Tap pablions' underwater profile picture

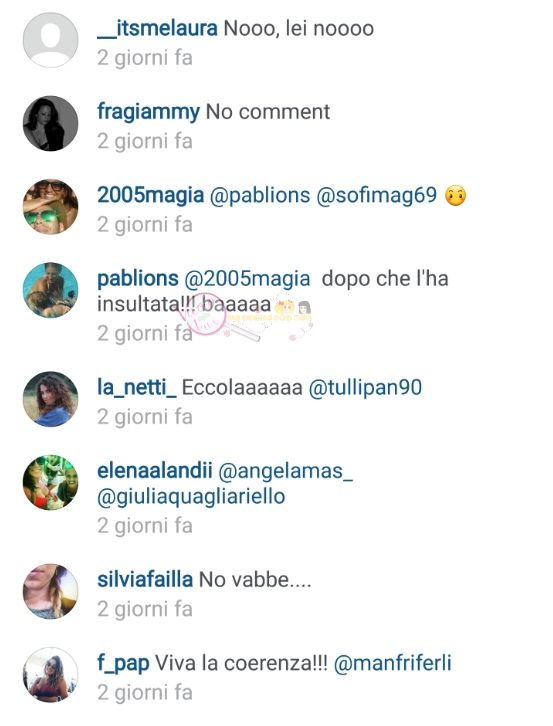click(50, 290)
